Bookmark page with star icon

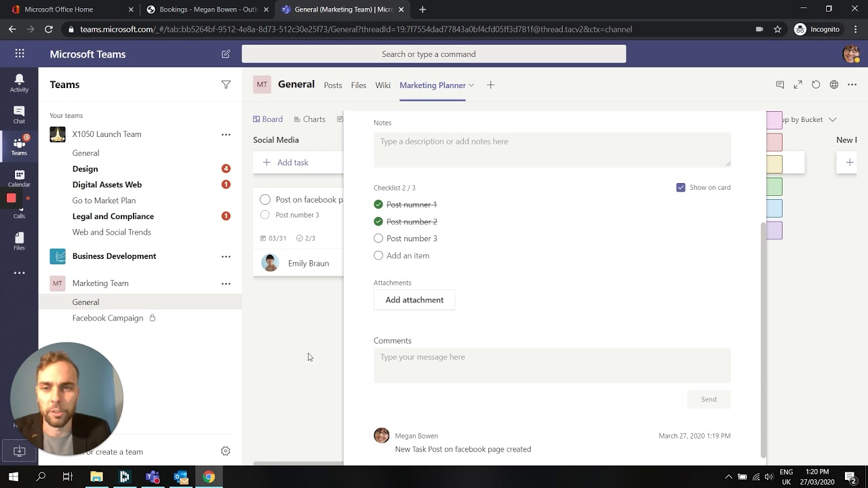click(x=777, y=29)
